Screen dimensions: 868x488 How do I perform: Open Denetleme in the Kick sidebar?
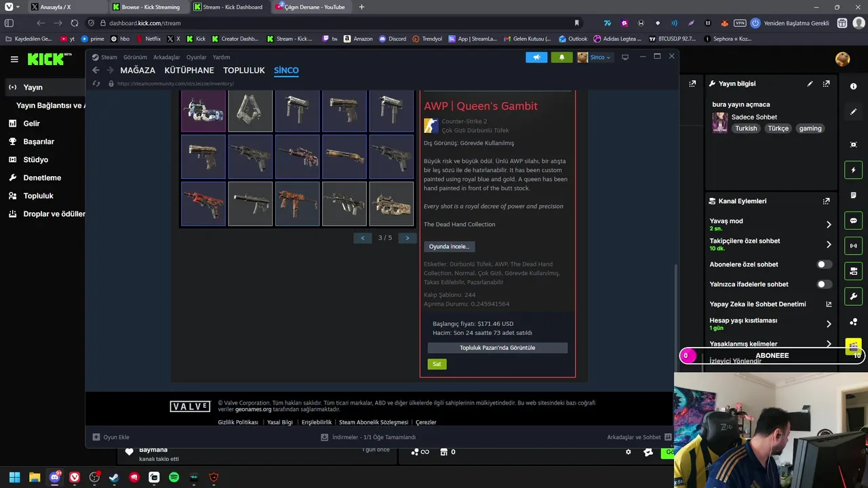pyautogui.click(x=42, y=178)
